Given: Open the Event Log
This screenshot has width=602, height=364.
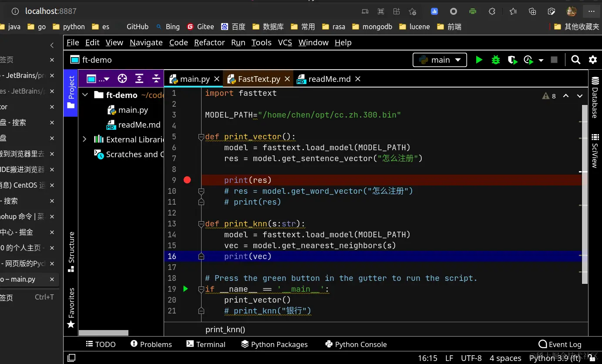Looking at the screenshot, I should [560, 344].
